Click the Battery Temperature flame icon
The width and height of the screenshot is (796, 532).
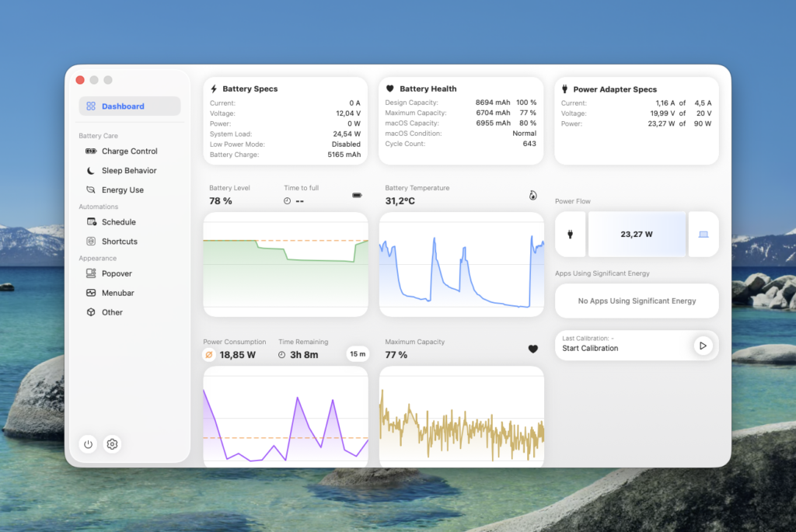532,195
